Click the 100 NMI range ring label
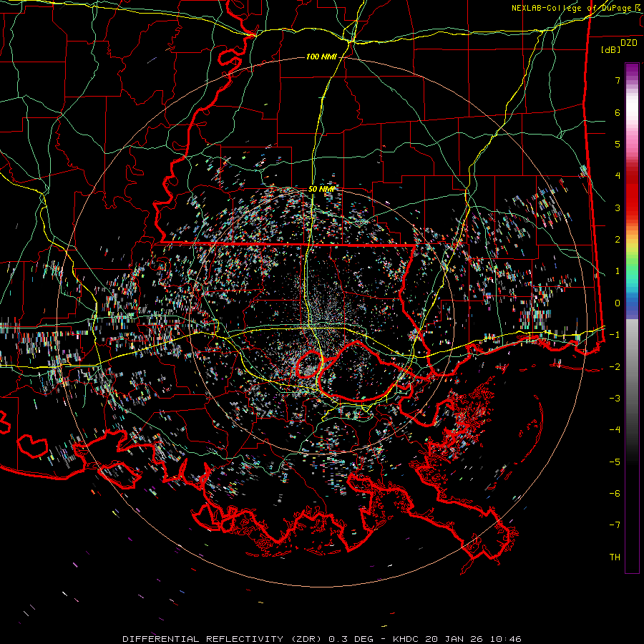The image size is (644, 644). [x=321, y=57]
